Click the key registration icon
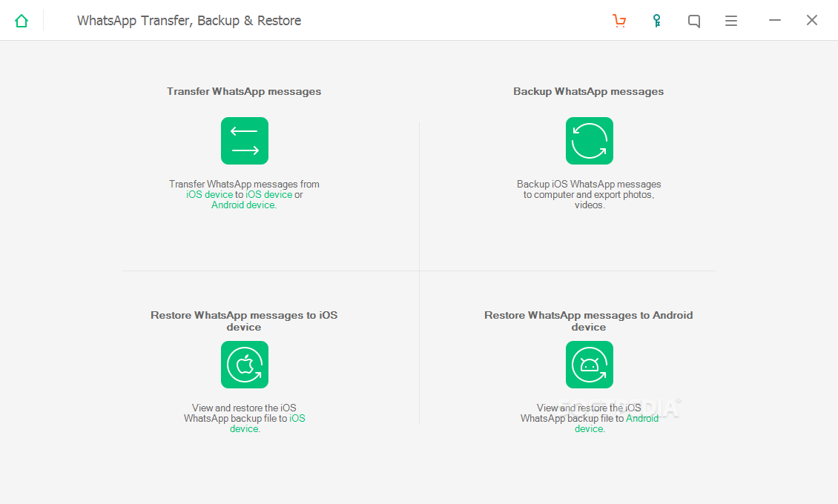Viewport: 838px width, 504px height. pyautogui.click(x=657, y=21)
